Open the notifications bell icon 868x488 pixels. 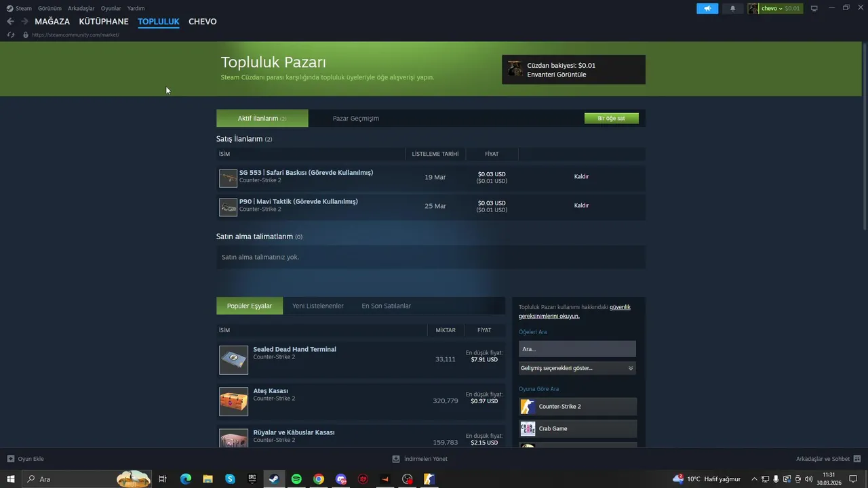(732, 9)
